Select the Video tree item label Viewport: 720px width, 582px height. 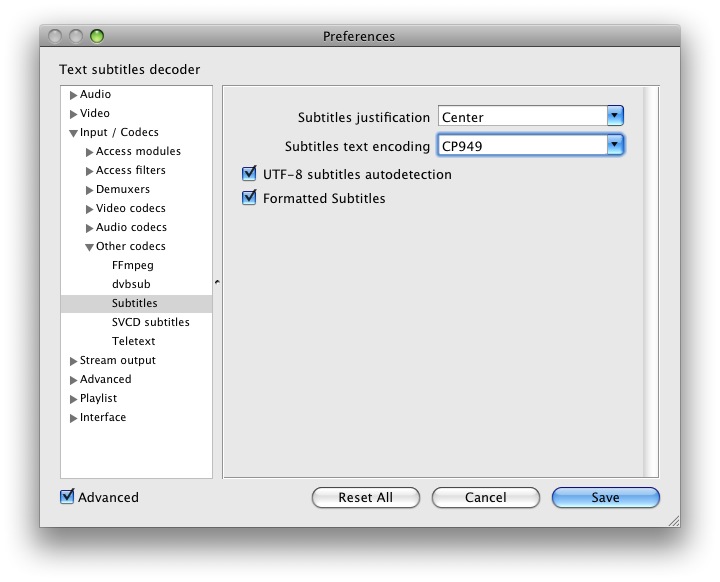95,113
